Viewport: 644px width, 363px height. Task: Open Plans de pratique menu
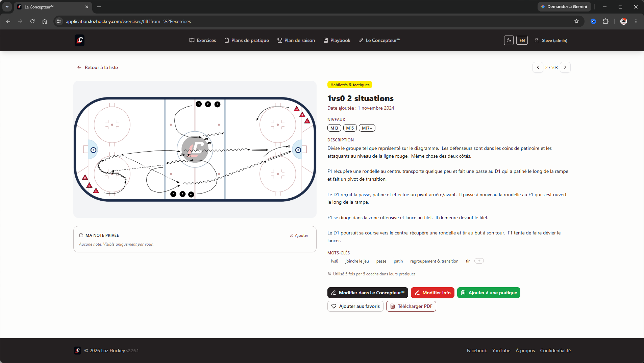(247, 40)
